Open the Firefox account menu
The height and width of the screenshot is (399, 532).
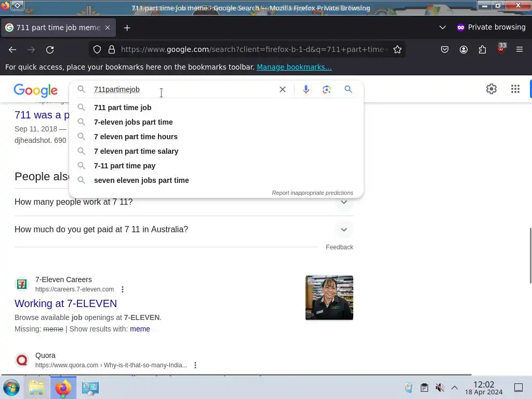463,49
